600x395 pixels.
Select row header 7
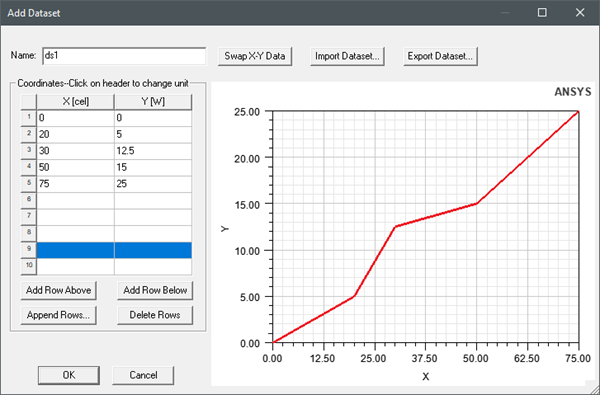pyautogui.click(x=29, y=217)
